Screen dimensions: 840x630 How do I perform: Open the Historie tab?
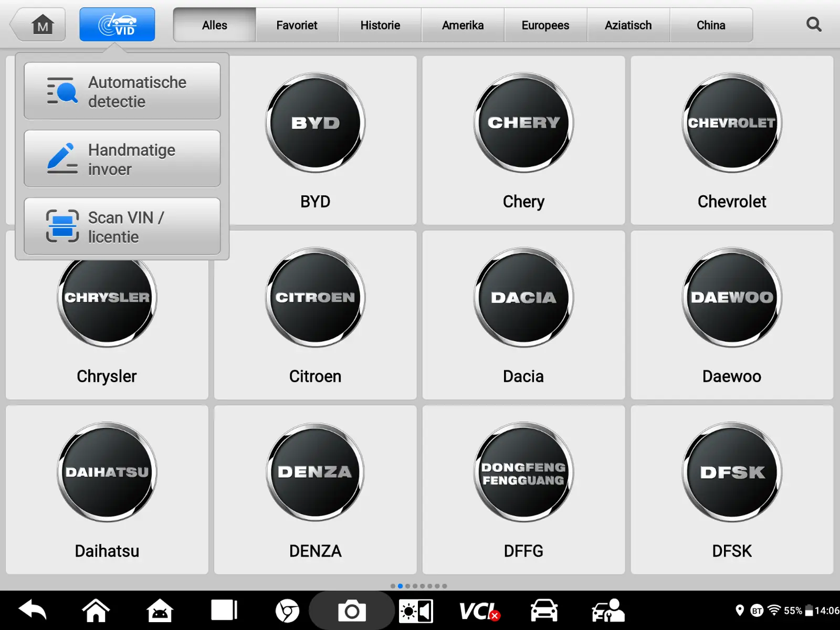click(380, 25)
